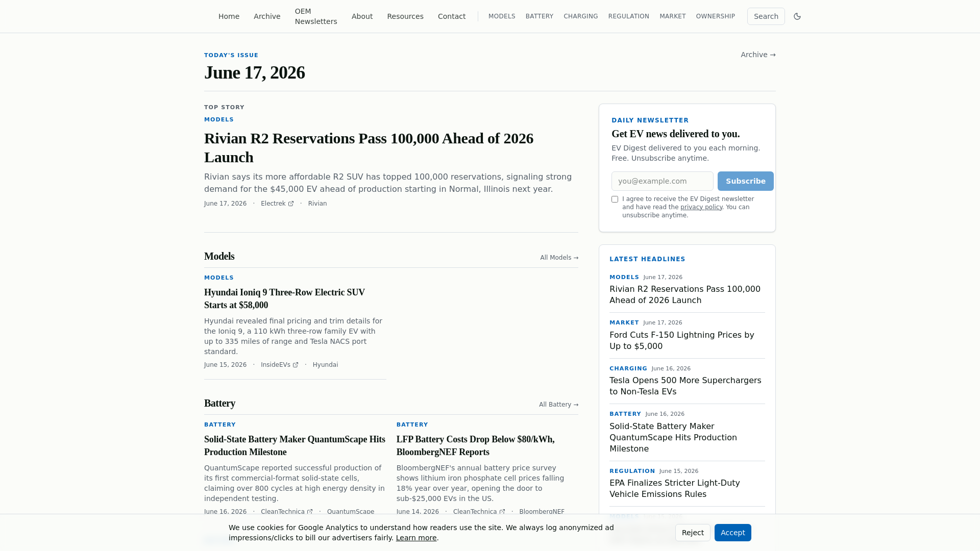Open MODELS category label above top story

point(219,119)
